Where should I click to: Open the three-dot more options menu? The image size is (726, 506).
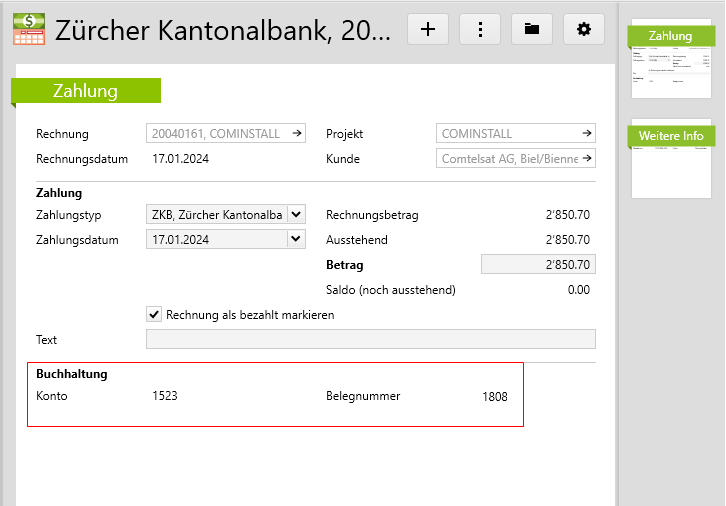480,29
